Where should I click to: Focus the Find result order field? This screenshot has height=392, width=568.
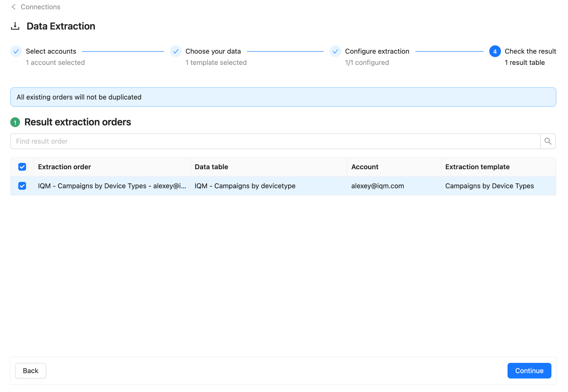tap(275, 141)
